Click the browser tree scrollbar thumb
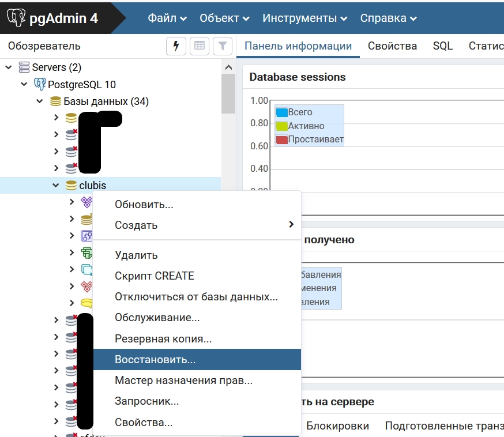Screen dimensions: 504x437 point(228,93)
